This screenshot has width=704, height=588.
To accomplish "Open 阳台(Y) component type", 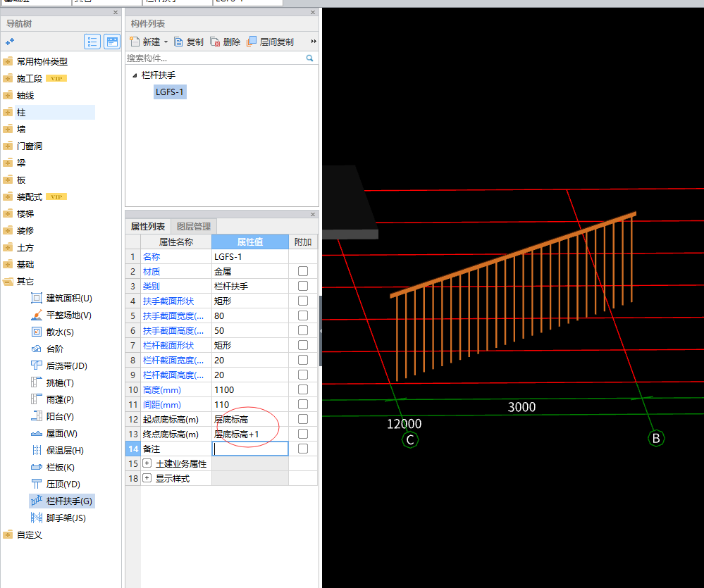I will point(53,417).
